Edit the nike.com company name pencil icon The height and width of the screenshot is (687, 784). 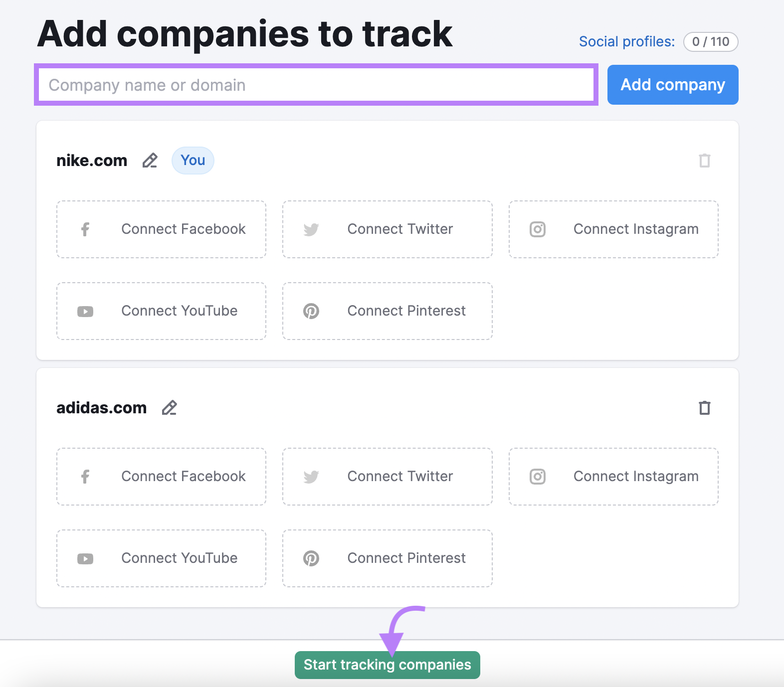click(150, 161)
